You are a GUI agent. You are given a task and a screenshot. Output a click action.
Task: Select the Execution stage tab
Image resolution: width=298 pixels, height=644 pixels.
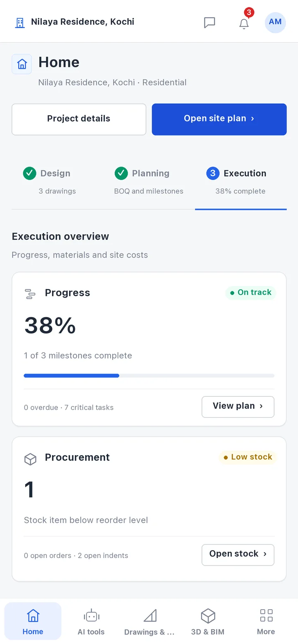tap(240, 181)
